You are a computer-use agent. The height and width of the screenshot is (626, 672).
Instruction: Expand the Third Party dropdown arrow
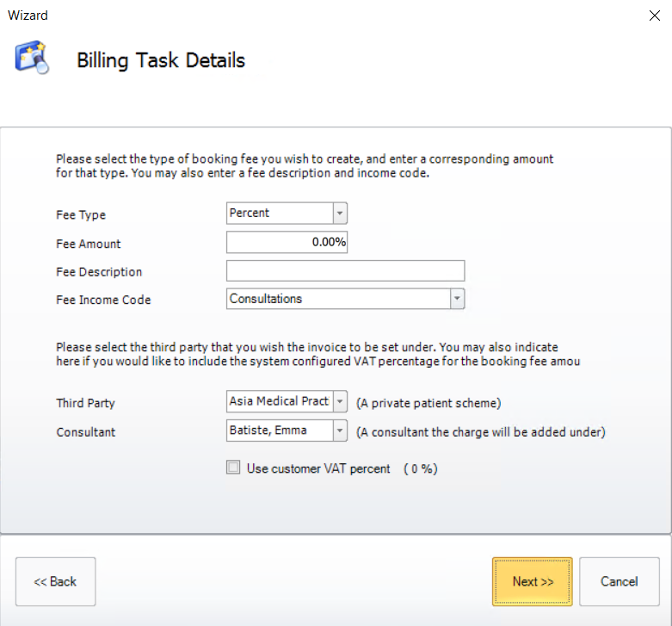point(339,402)
